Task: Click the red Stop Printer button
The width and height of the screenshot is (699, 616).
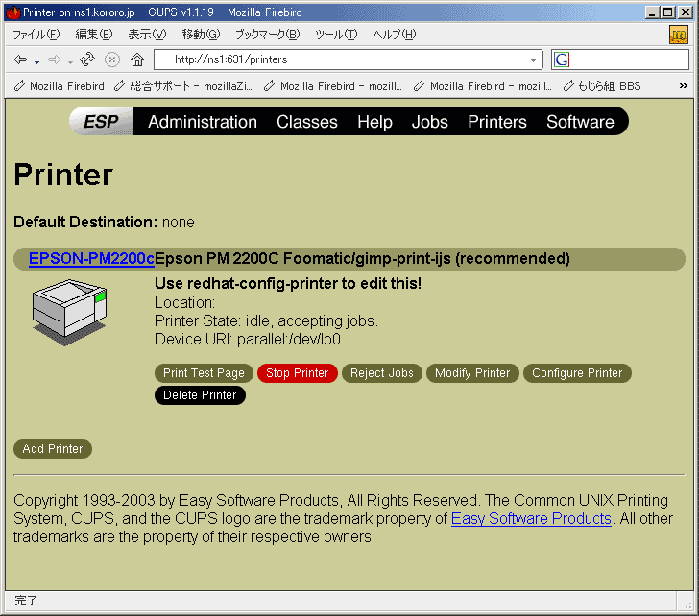Action: pos(298,373)
